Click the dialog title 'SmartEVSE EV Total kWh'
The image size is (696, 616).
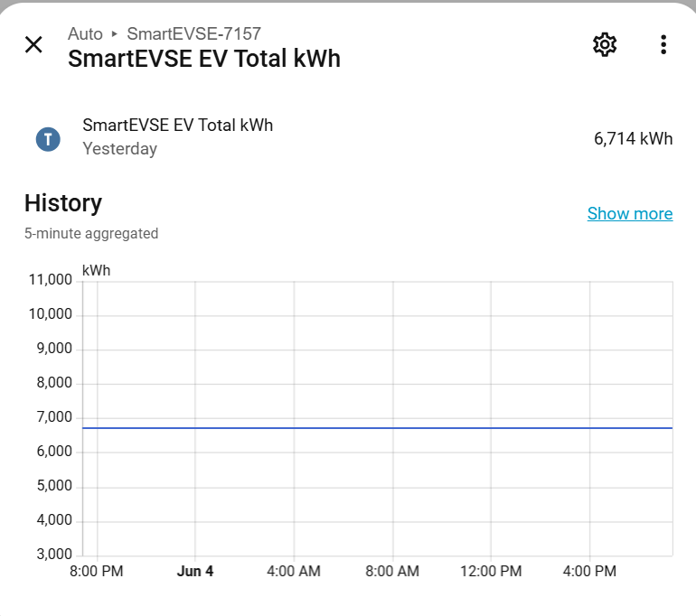tap(204, 59)
